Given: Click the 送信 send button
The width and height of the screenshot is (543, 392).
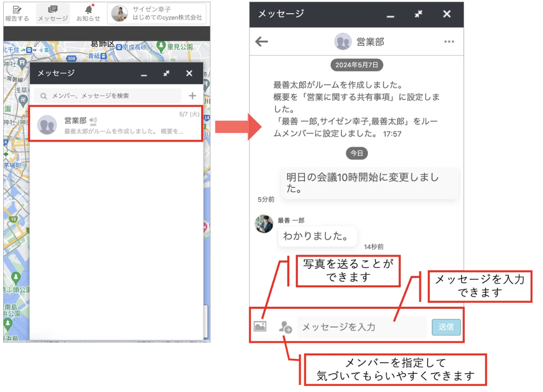Looking at the screenshot, I should pos(446,327).
